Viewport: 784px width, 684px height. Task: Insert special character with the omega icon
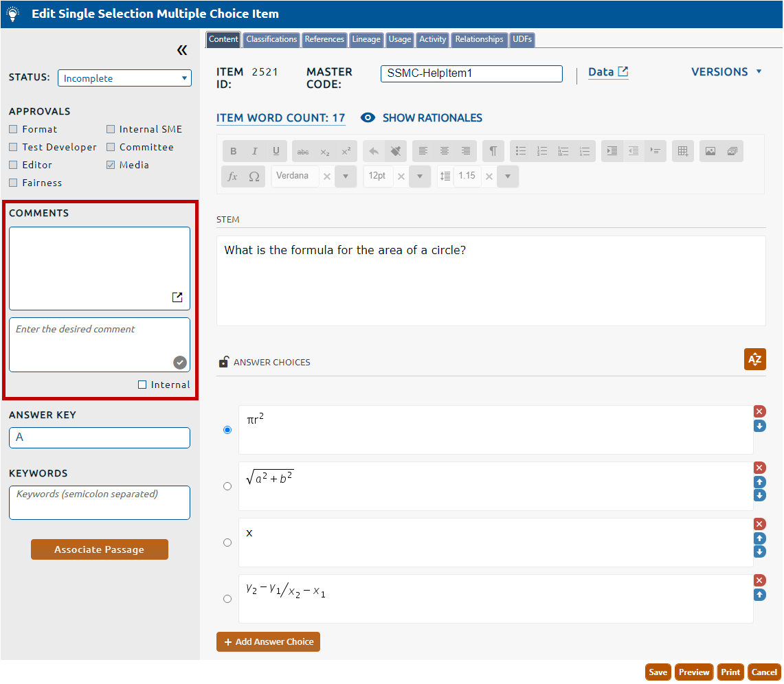pos(254,176)
